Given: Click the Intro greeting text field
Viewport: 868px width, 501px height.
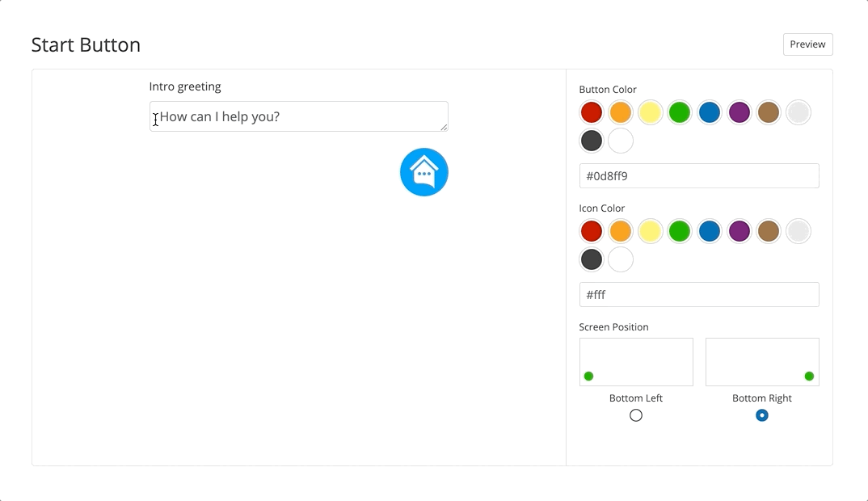Looking at the screenshot, I should coord(298,116).
